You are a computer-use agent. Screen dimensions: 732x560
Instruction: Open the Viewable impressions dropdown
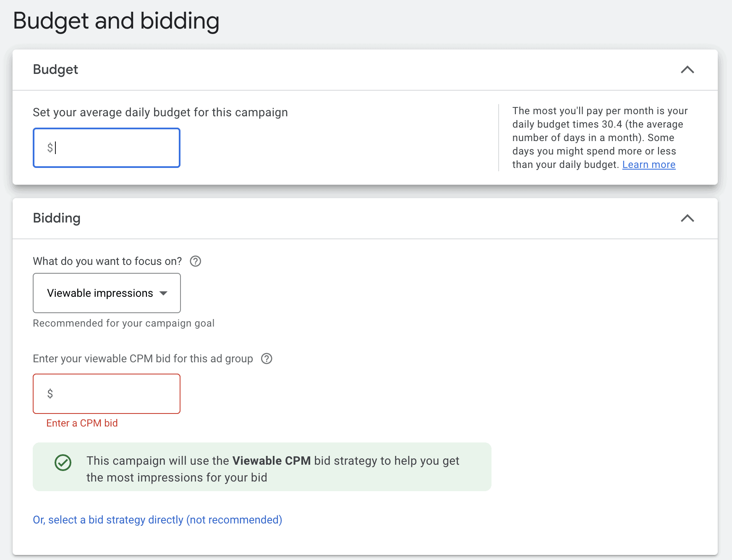click(x=107, y=293)
